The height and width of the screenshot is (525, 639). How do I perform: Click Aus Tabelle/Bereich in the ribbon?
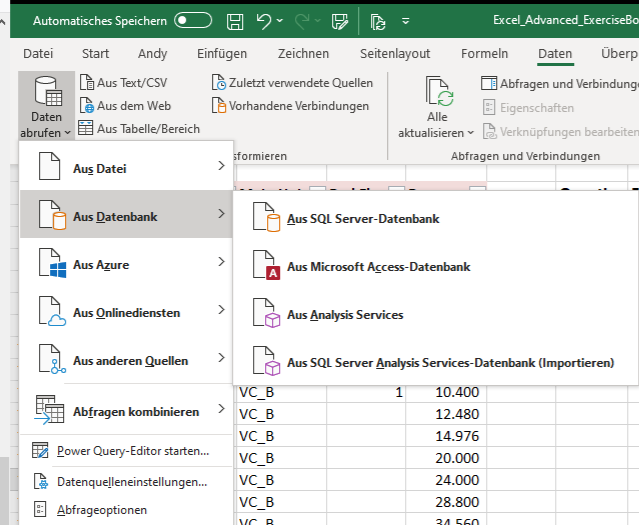(x=139, y=129)
